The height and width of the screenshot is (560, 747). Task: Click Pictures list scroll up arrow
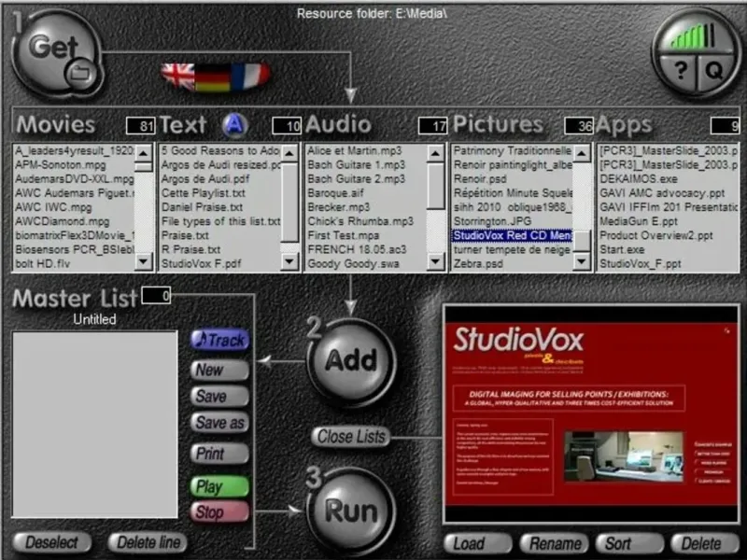[582, 153]
